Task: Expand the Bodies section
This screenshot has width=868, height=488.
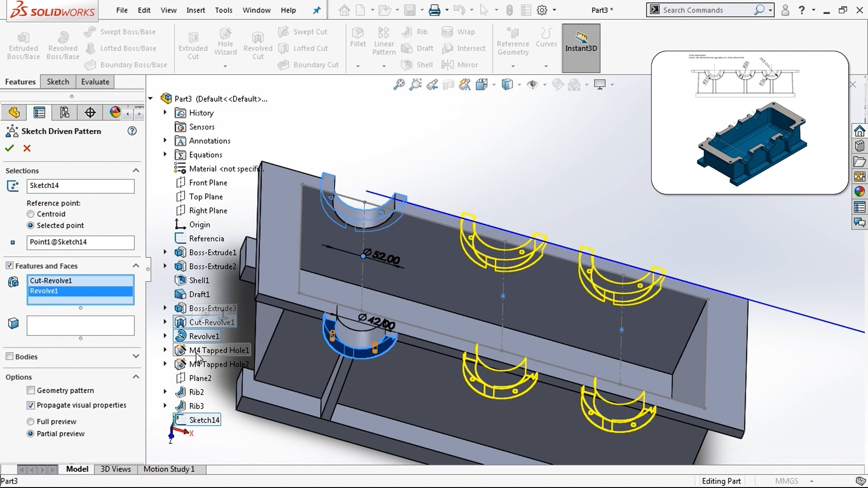Action: coord(136,357)
